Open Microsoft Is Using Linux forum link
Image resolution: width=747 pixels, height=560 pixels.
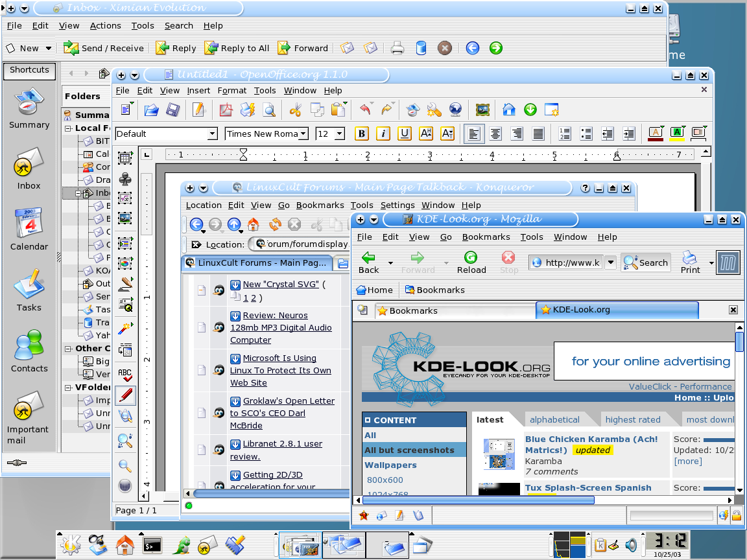pos(281,371)
